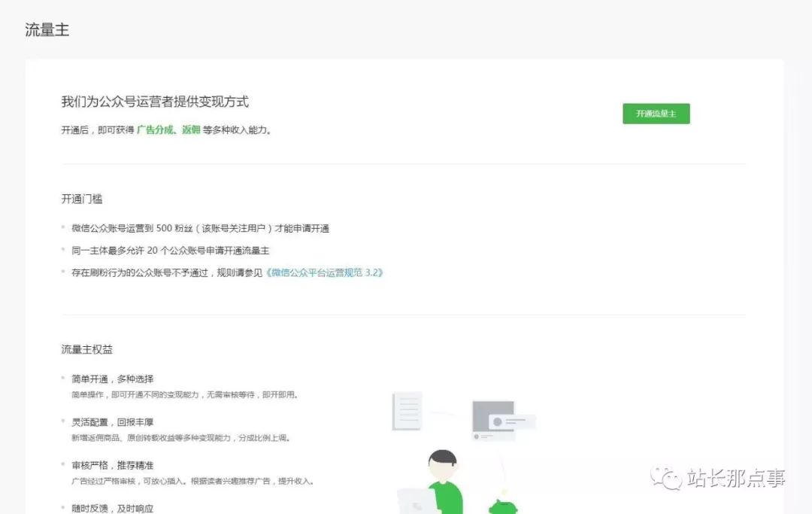The image size is (812, 514).
Task: Select the 流量主权益 section heading
Action: (87, 349)
